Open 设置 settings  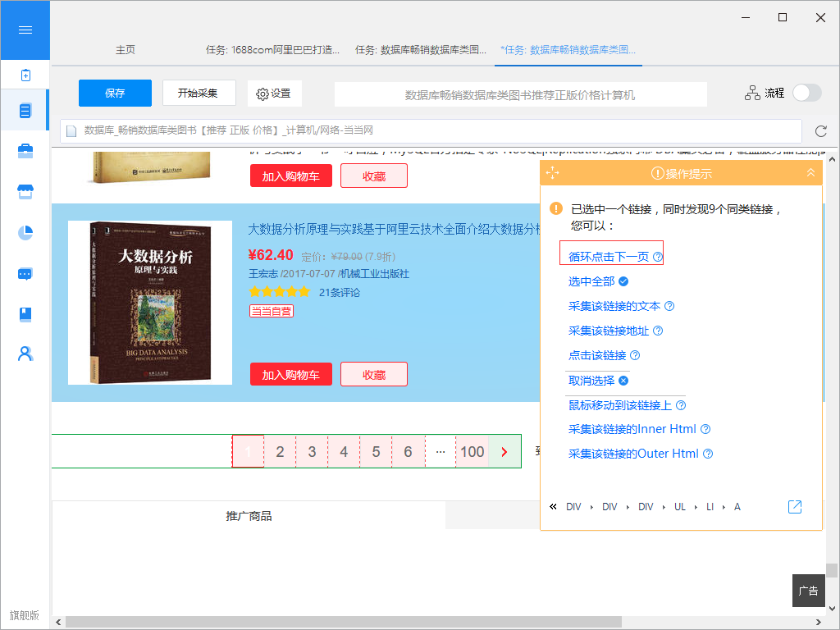(x=274, y=94)
